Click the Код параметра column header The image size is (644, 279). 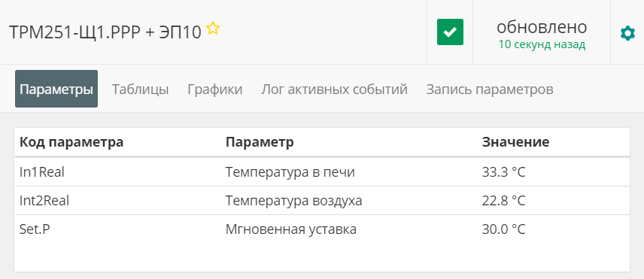pyautogui.click(x=71, y=142)
